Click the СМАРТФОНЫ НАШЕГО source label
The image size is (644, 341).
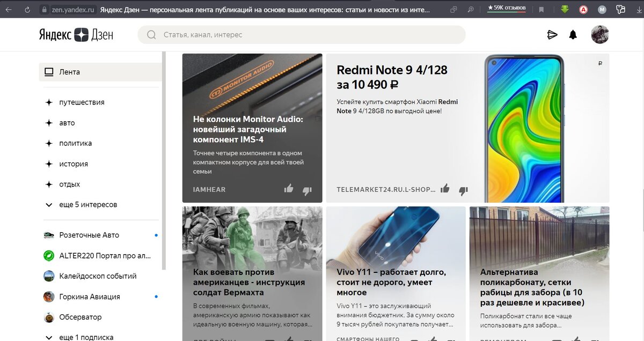click(368, 338)
